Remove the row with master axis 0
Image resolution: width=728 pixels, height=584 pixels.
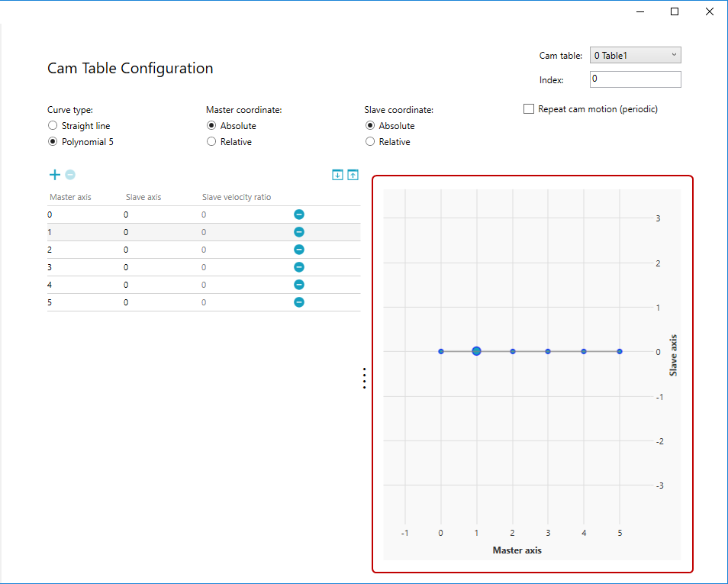click(299, 215)
